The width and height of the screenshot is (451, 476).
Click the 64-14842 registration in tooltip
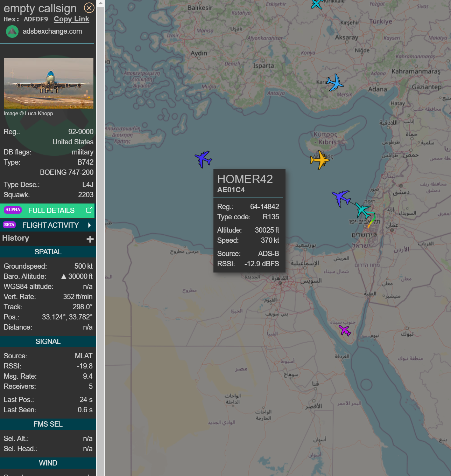point(265,207)
